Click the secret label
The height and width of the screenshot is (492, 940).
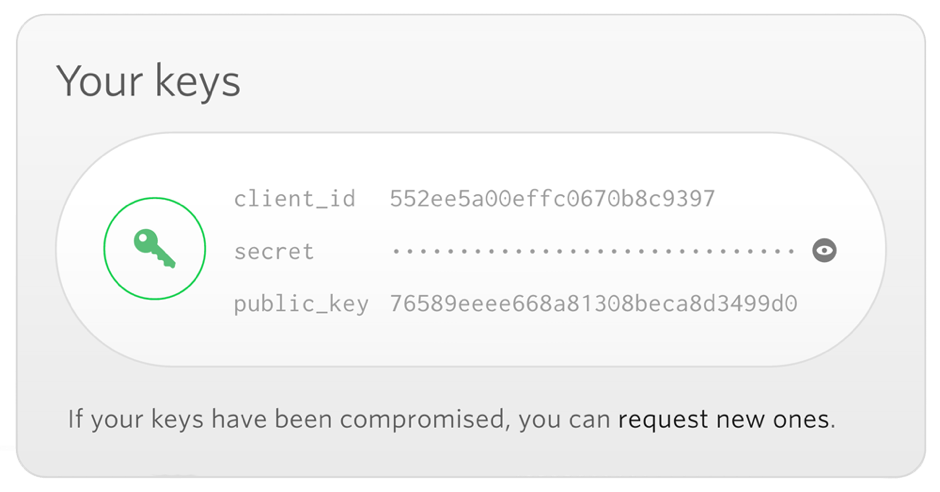(273, 252)
